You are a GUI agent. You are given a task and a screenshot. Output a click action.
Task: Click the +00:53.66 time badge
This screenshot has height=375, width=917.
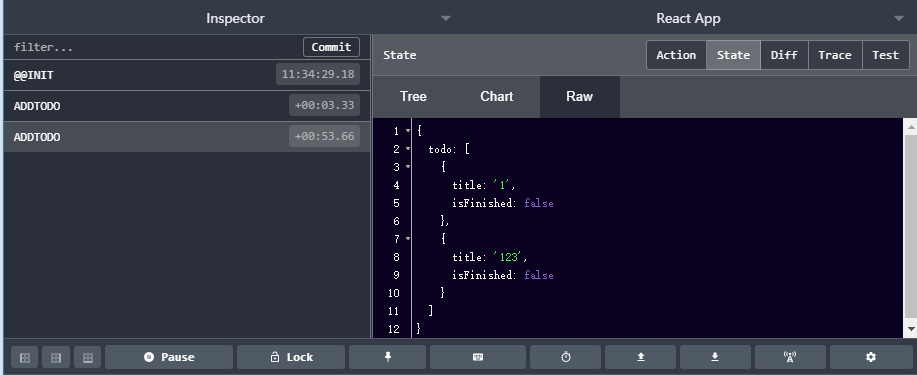click(324, 136)
